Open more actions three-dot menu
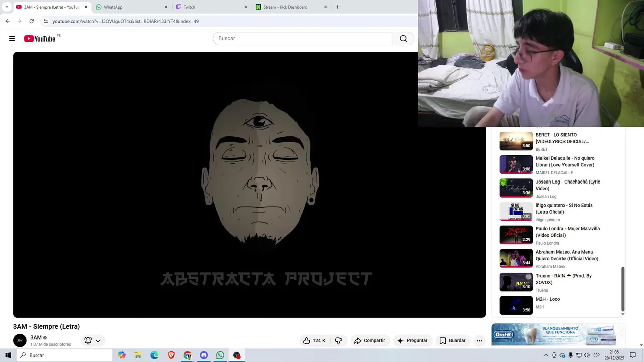 click(x=479, y=341)
